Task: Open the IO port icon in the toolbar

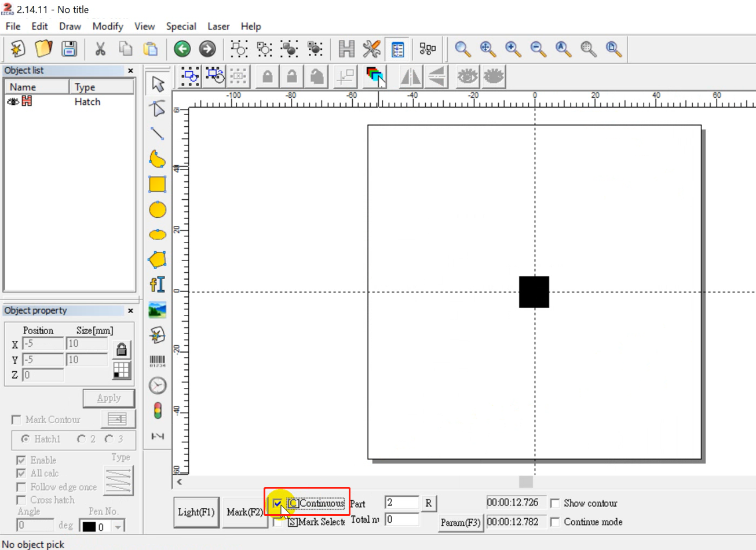Action: click(x=428, y=49)
